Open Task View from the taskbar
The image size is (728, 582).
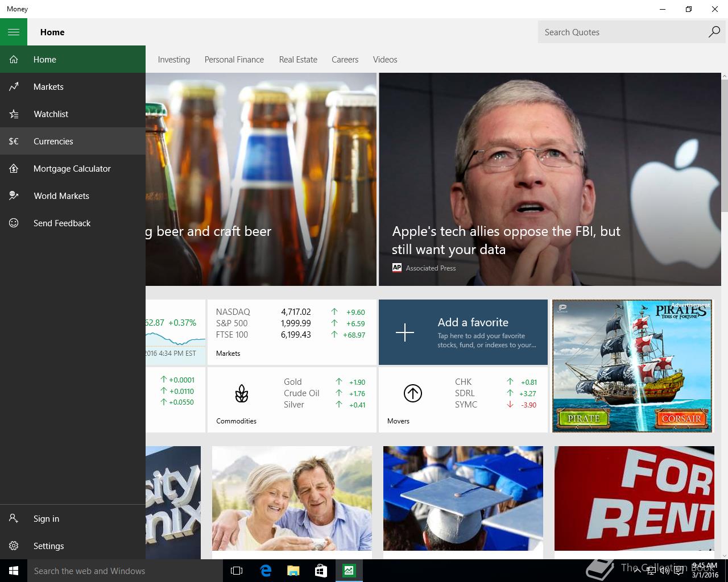click(x=237, y=571)
